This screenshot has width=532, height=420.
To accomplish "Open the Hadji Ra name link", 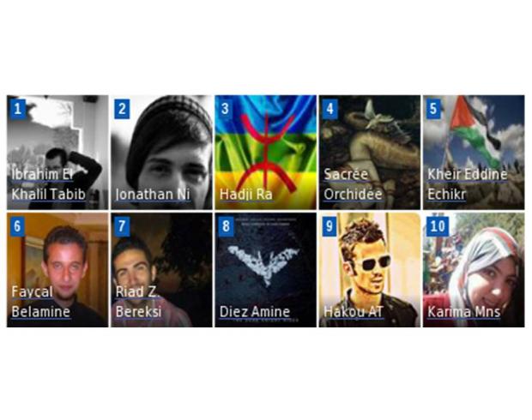I will [245, 195].
